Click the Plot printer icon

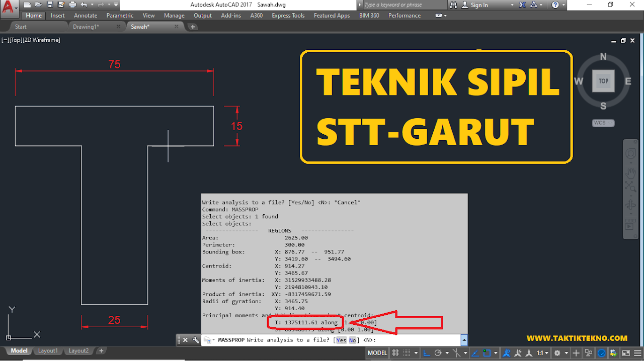(72, 5)
